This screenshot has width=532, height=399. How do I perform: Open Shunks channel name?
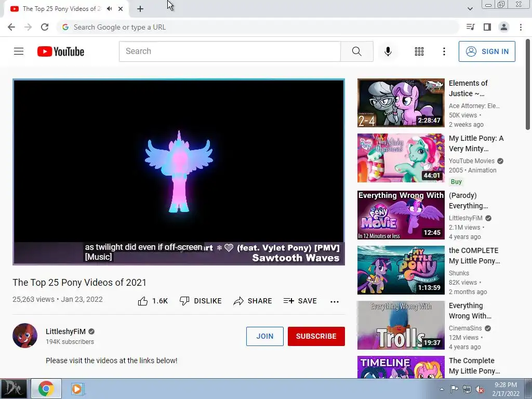459,273
